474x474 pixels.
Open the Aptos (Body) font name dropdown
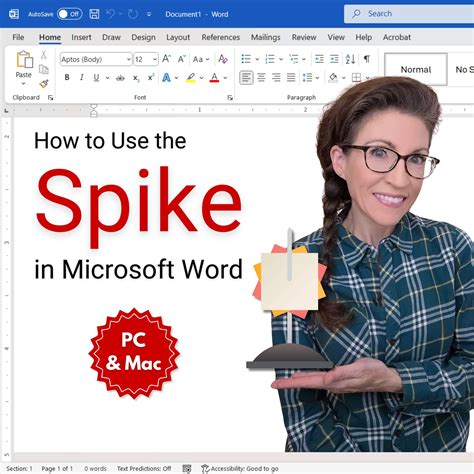pos(128,59)
